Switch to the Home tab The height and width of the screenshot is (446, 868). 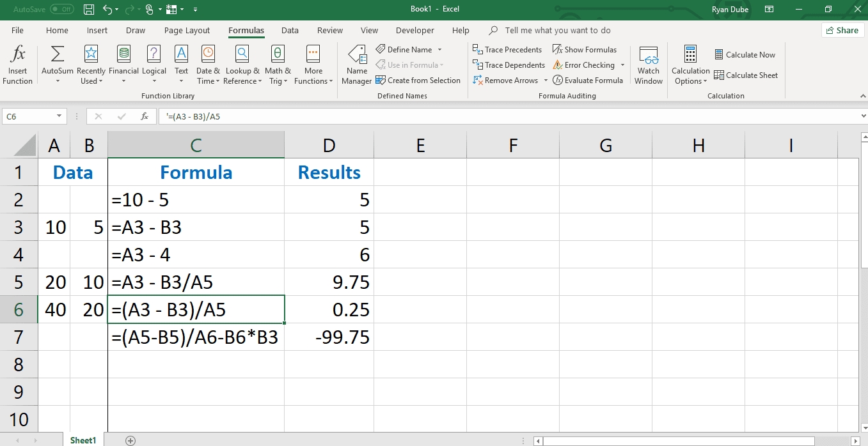57,30
